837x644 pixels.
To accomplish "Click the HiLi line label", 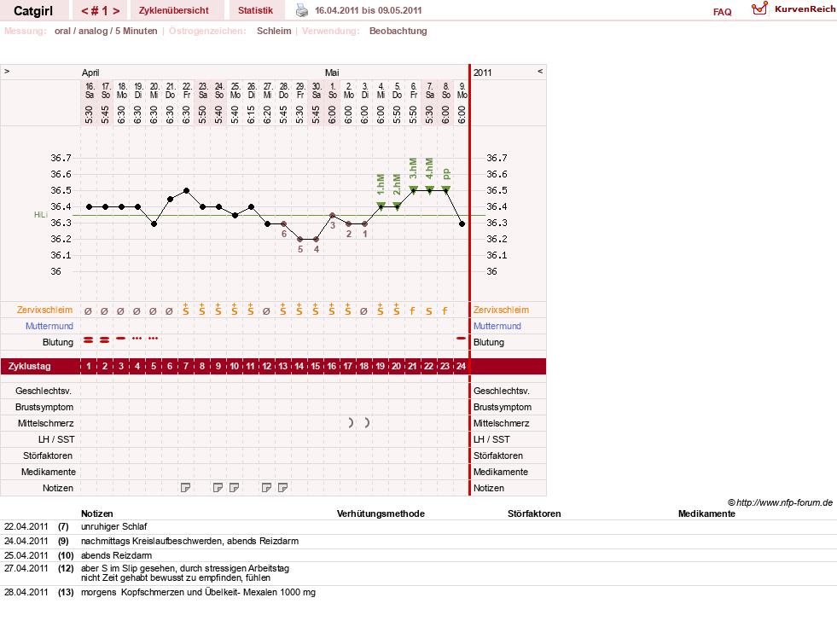I will (x=41, y=214).
